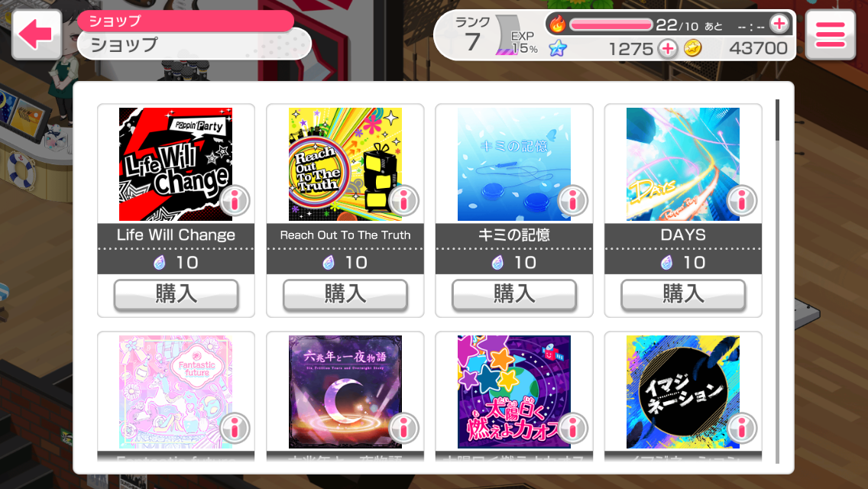Buy Life Will Change with 購入 button
868x489 pixels.
tap(176, 294)
